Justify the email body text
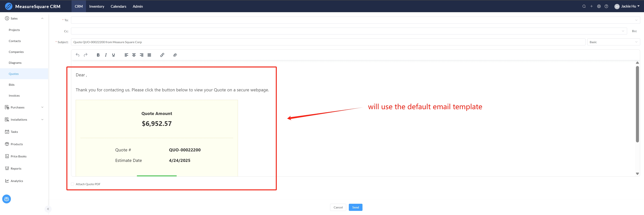644x215 pixels. [x=149, y=55]
